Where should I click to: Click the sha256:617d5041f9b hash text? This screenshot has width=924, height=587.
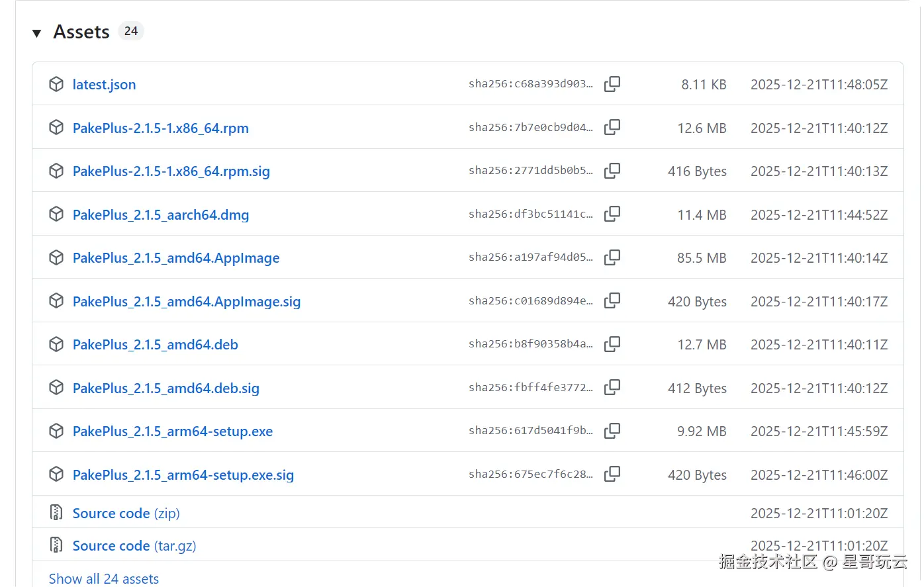(531, 431)
